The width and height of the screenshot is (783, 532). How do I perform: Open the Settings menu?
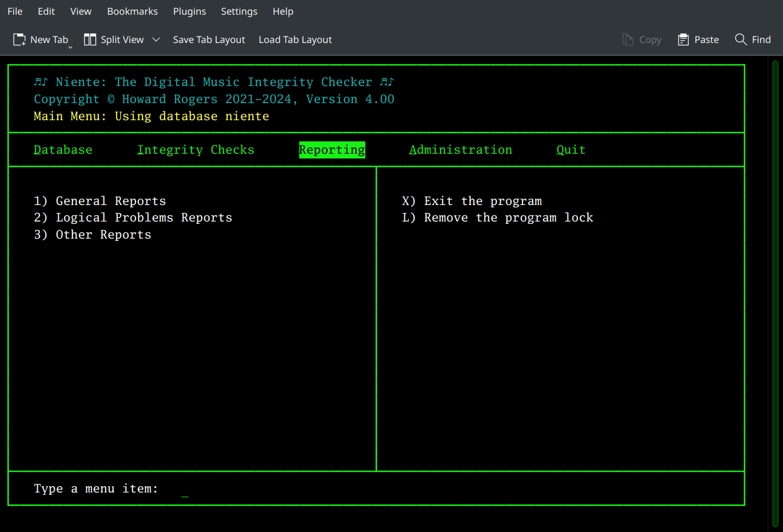click(x=239, y=11)
